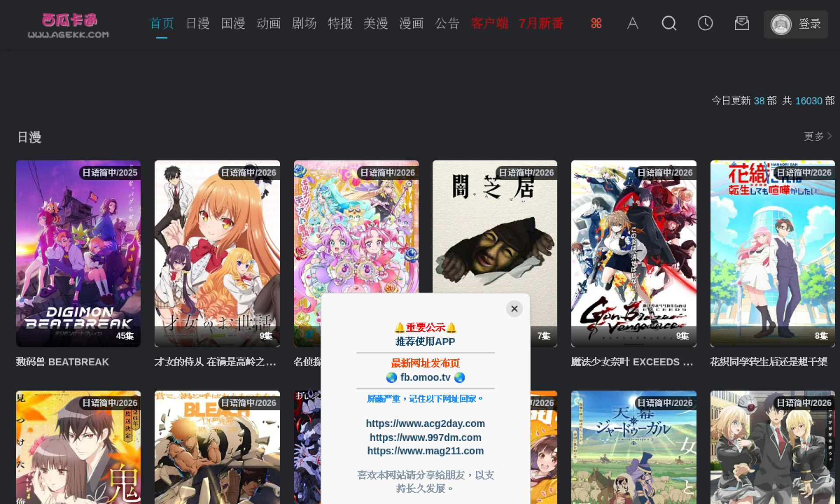The width and height of the screenshot is (840, 504).
Task: Click the 重要公示 popup heading
Action: tap(425, 327)
